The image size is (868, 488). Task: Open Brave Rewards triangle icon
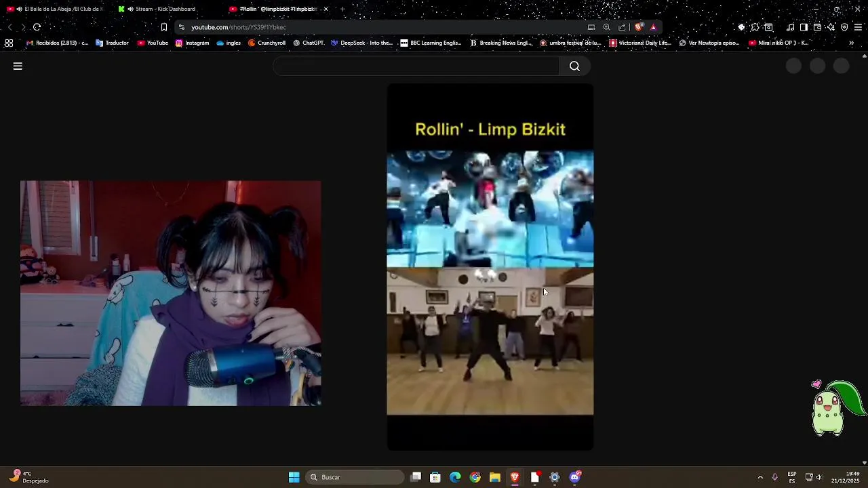click(x=653, y=27)
